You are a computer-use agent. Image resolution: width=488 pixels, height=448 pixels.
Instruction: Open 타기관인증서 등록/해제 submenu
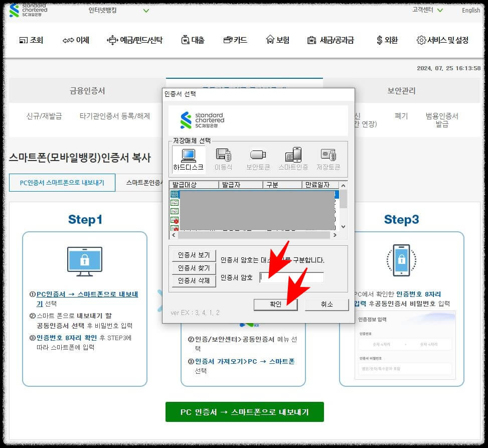click(x=115, y=116)
